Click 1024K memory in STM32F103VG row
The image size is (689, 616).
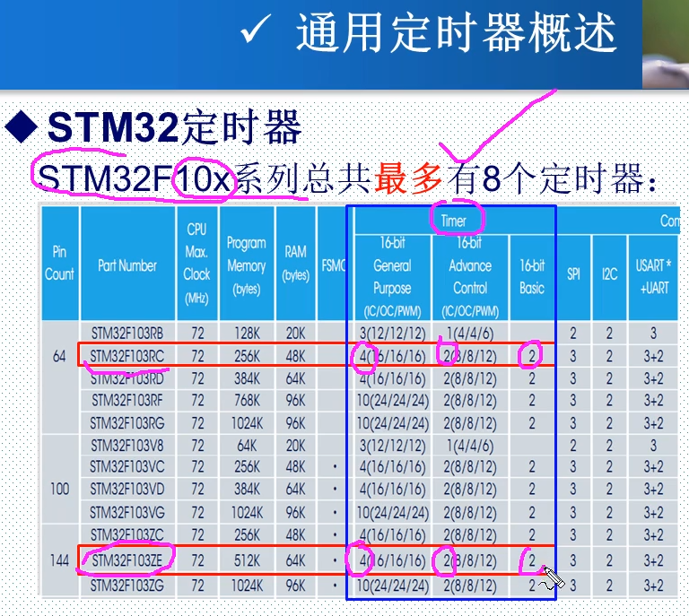(247, 512)
